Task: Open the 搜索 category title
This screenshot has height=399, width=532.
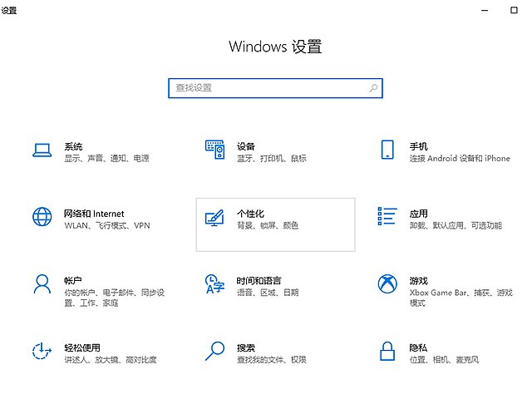Action: point(246,347)
